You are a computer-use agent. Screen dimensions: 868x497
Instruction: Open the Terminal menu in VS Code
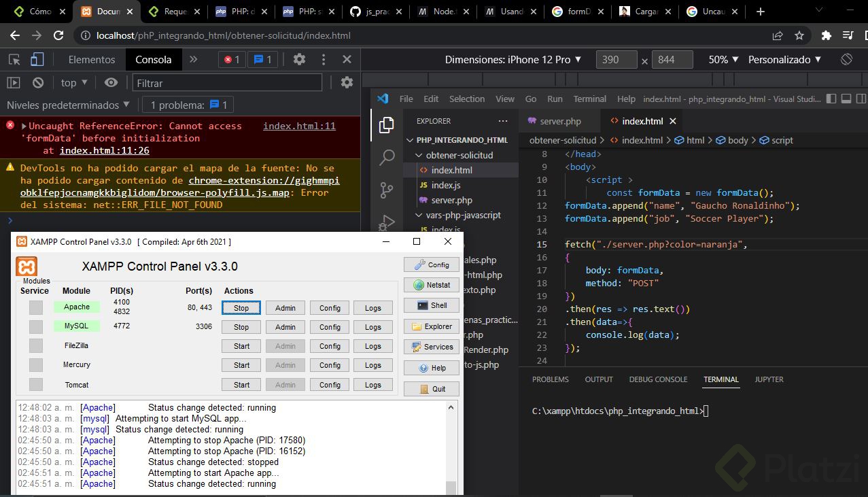coord(589,99)
